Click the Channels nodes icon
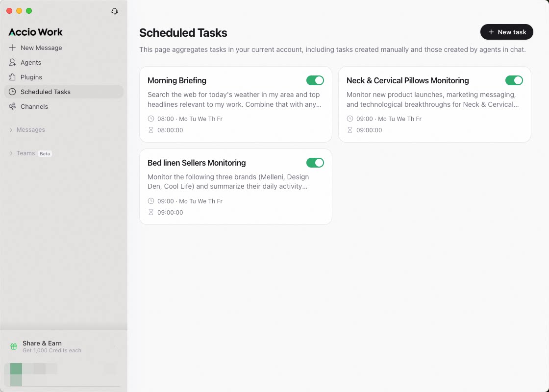Image resolution: width=549 pixels, height=392 pixels. click(12, 106)
